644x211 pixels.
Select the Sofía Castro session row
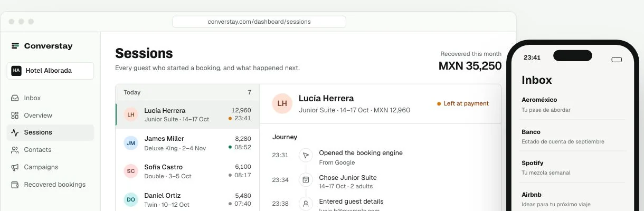tap(187, 171)
